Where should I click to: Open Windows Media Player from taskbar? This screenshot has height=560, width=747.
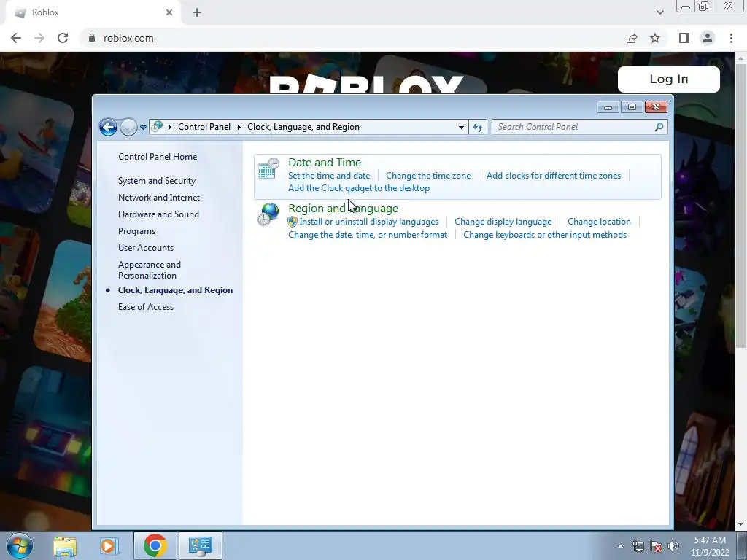pos(108,545)
